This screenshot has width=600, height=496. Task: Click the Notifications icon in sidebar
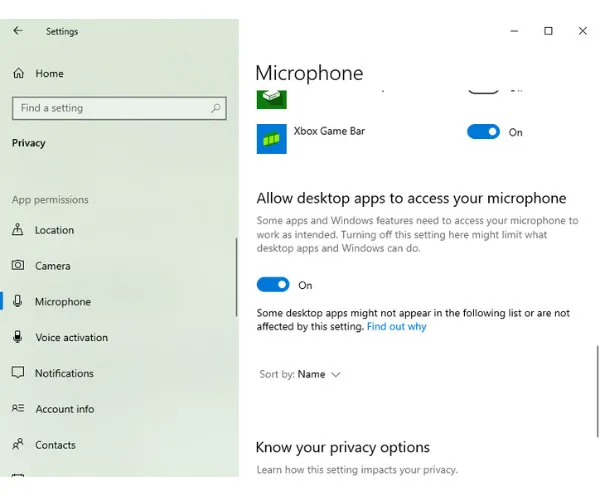(18, 373)
